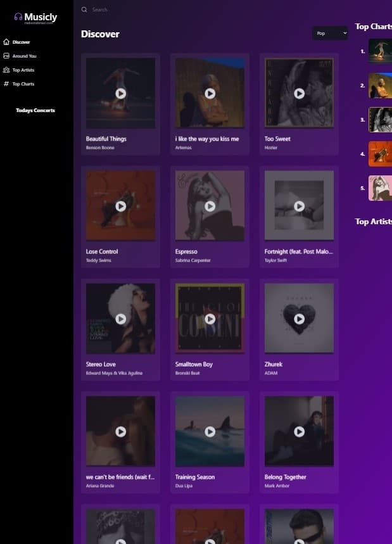Select Top Charts thumbnail number 2
Screen dimensions: 392x544
coord(380,85)
